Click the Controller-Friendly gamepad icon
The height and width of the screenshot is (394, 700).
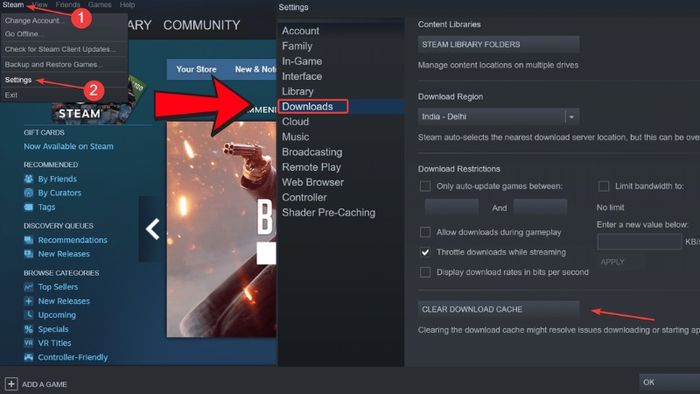tap(29, 357)
